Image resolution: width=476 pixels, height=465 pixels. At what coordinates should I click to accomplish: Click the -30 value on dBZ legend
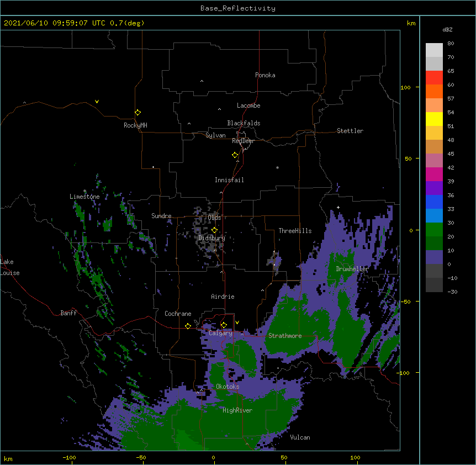pyautogui.click(x=452, y=292)
